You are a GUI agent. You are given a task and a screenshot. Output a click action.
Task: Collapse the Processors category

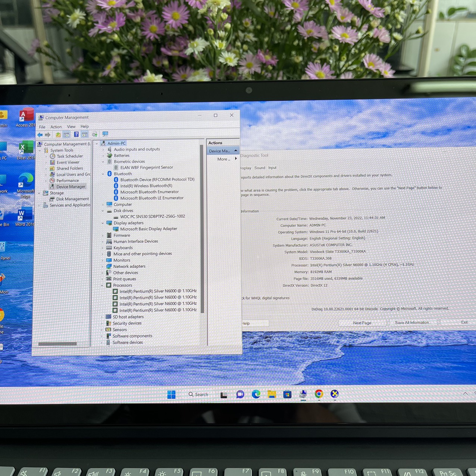102,285
